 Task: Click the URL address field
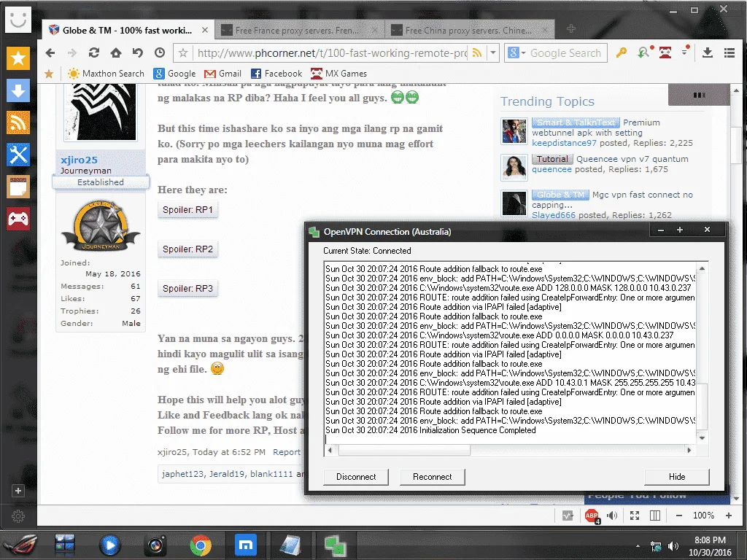tap(332, 52)
